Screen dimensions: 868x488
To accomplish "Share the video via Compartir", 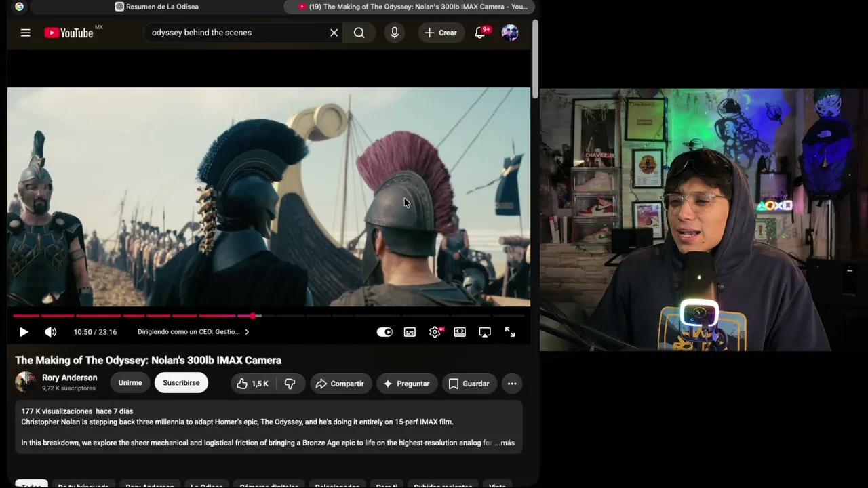I will [340, 384].
